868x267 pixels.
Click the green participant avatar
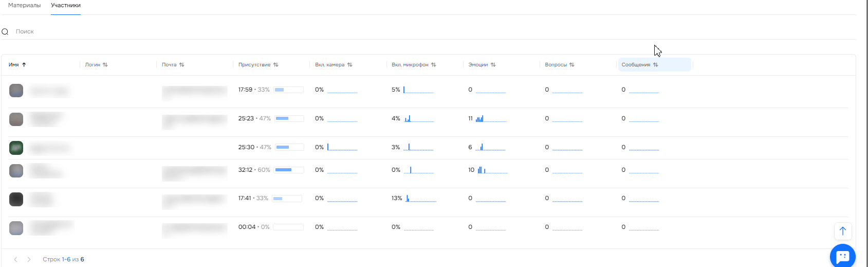pyautogui.click(x=16, y=148)
